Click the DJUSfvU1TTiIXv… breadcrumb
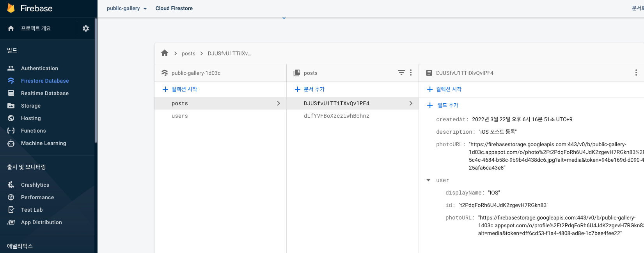644x253 pixels. tap(229, 53)
